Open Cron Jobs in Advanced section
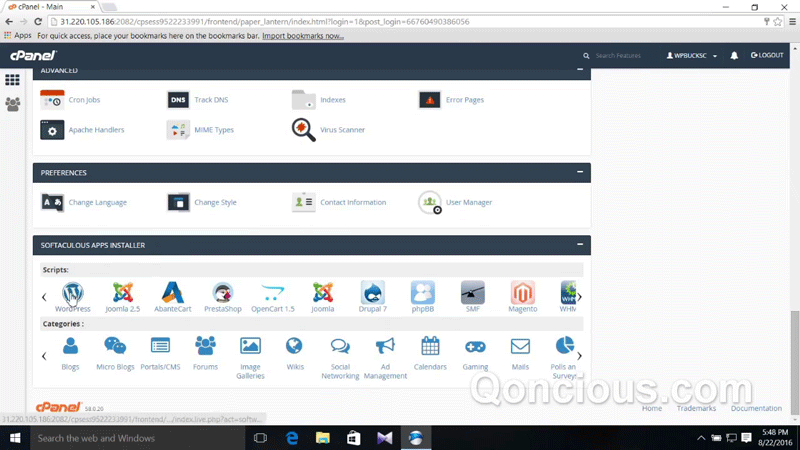 point(52,100)
